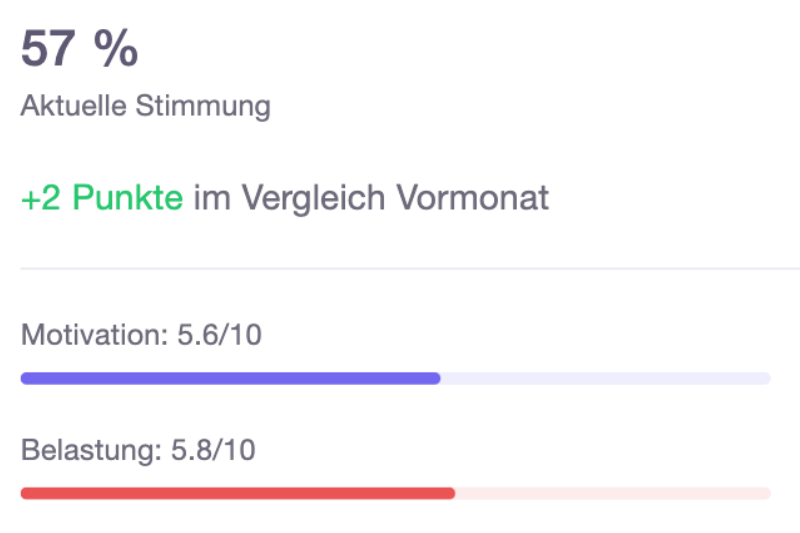The image size is (800, 533).
Task: Click the word Vergleich
Action: (x=313, y=198)
